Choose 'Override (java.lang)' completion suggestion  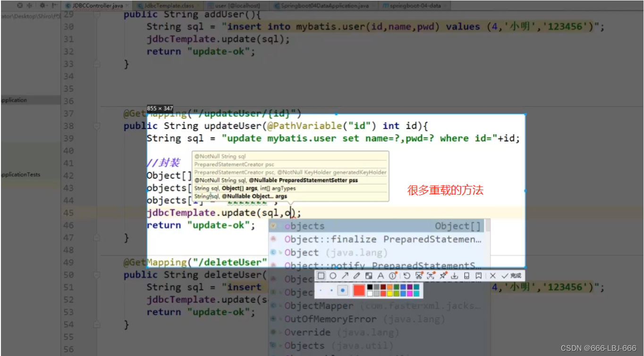376,332
